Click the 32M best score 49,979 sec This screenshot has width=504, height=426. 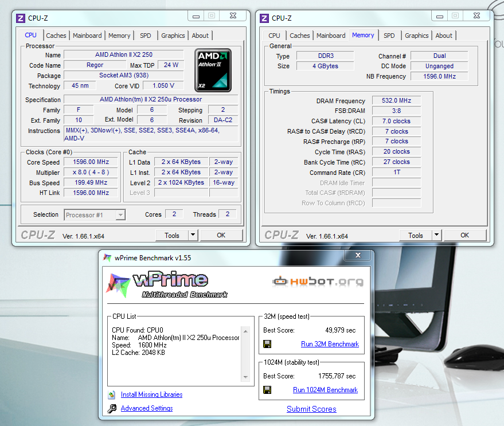click(341, 330)
